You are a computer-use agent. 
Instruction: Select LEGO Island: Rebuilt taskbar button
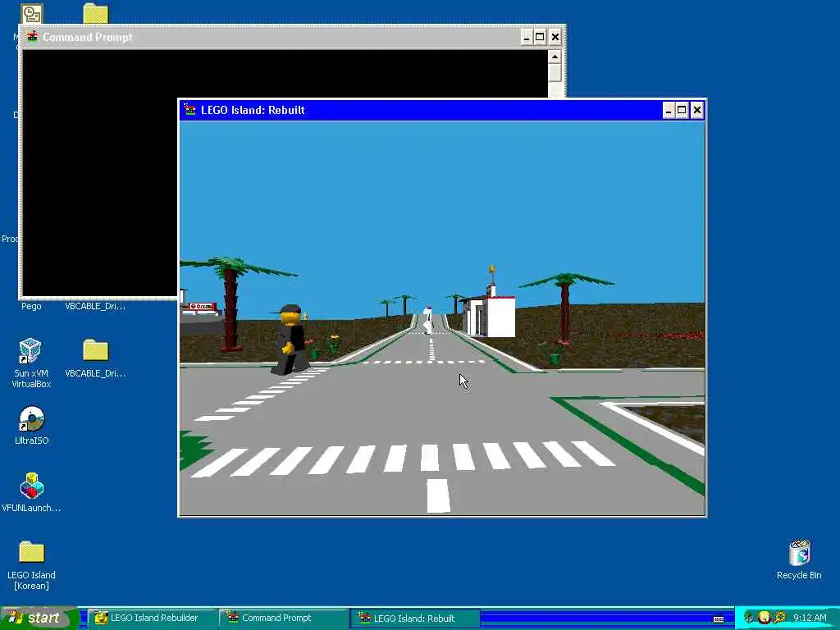click(415, 619)
